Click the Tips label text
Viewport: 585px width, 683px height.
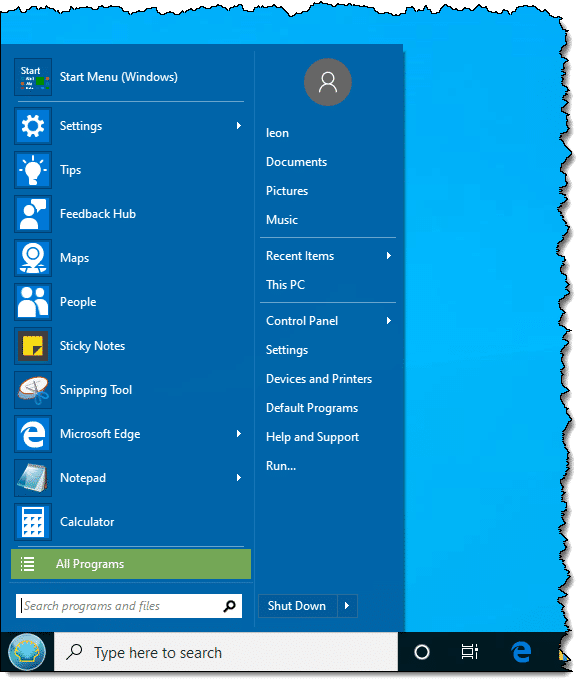[x=71, y=170]
